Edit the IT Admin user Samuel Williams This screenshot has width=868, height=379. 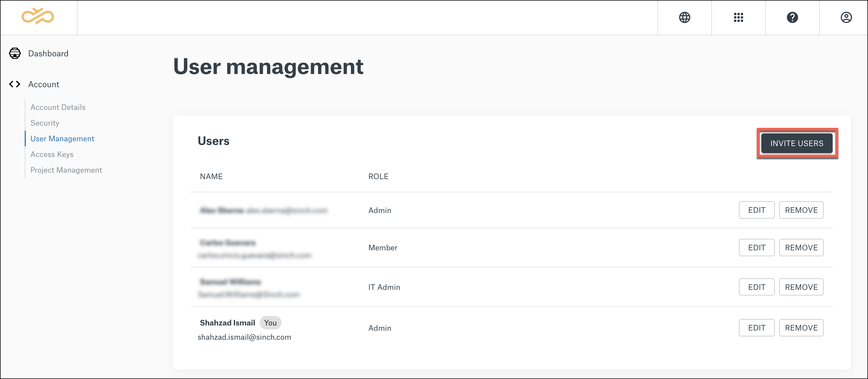coord(757,287)
